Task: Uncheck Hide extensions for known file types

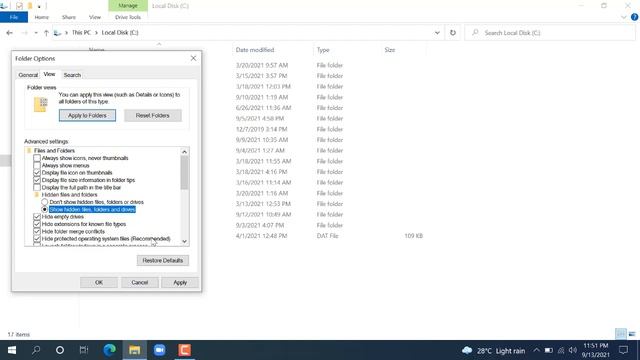Action: pyautogui.click(x=37, y=224)
